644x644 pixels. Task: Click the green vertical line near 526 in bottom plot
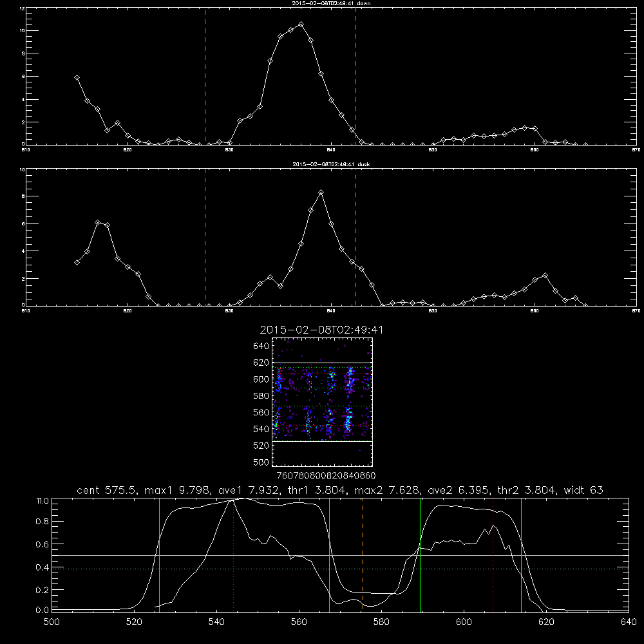[x=159, y=554]
